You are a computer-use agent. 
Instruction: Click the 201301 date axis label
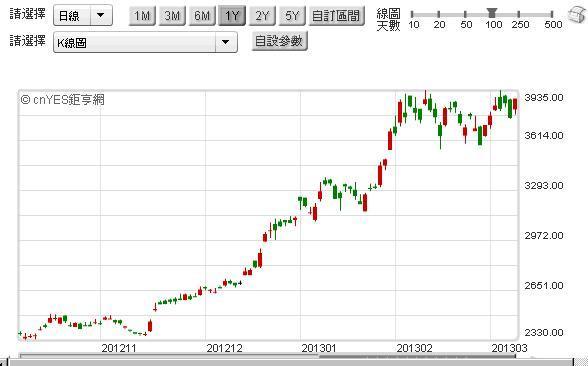click(x=319, y=348)
